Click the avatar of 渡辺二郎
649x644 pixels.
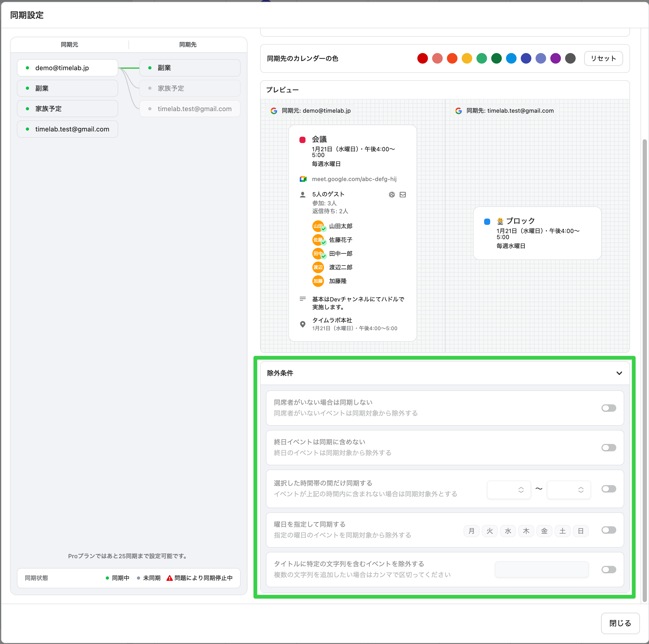(x=318, y=268)
